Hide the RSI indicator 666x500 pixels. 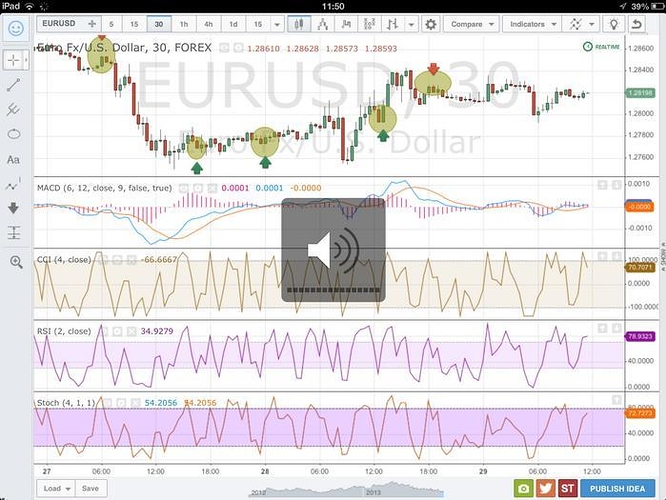coord(103,331)
